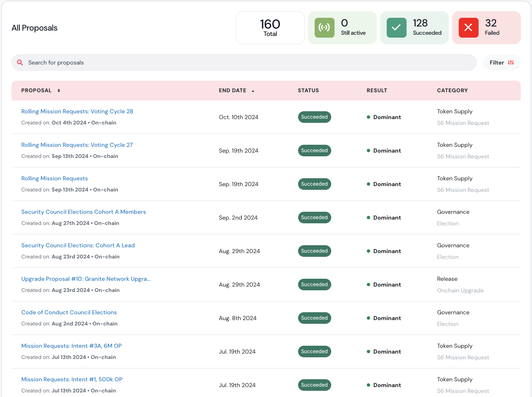Open Upgrade Proposal #10 Granite Network link
Image resolution: width=532 pixels, height=397 pixels.
click(86, 279)
